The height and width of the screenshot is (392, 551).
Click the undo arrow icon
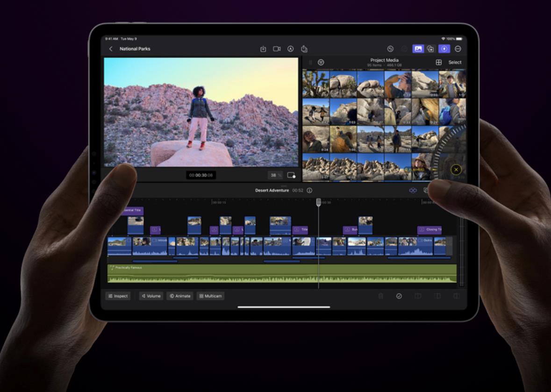390,49
